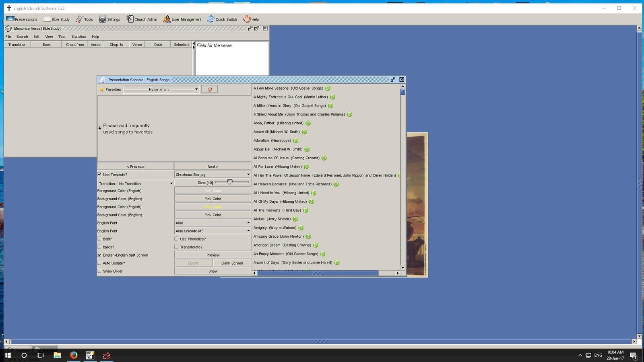Screen dimensions: 644x362
Task: Pick first Background Color (English)
Action: 213,199
